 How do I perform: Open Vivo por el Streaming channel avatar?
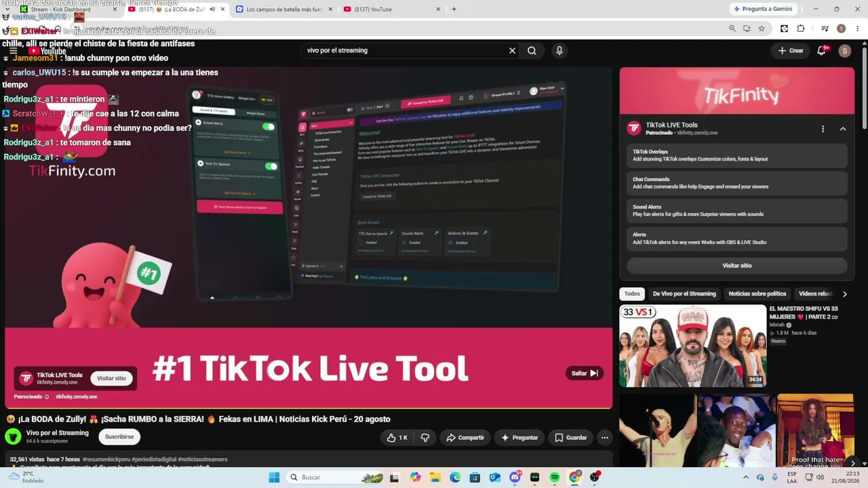click(x=13, y=437)
